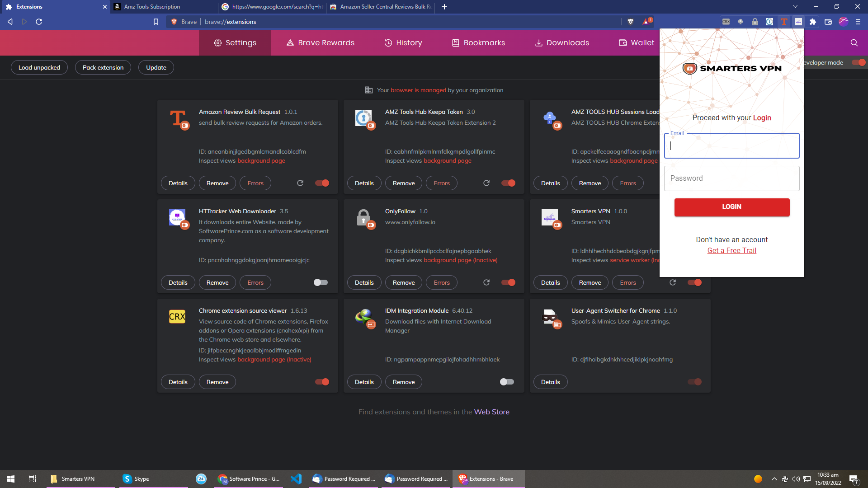Open the Brave Wallet toolbar icon
Screen dimensions: 868x488
[x=828, y=22]
